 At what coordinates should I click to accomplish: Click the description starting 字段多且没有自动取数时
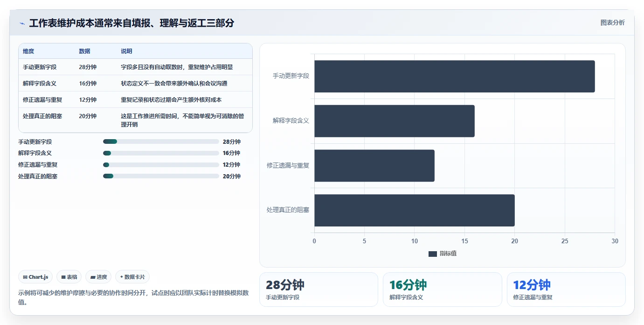[177, 67]
